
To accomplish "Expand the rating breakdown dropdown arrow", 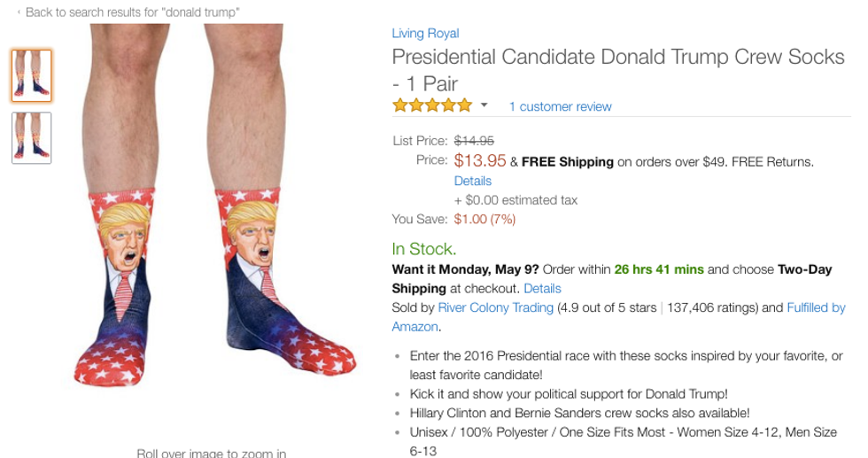I will pyautogui.click(x=484, y=105).
